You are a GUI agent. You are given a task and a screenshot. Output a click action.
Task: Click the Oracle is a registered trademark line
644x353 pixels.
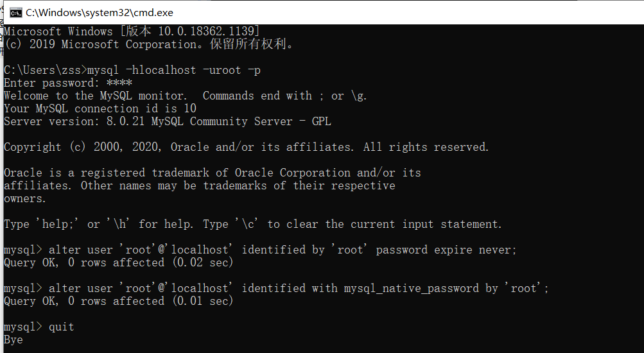coord(212,173)
